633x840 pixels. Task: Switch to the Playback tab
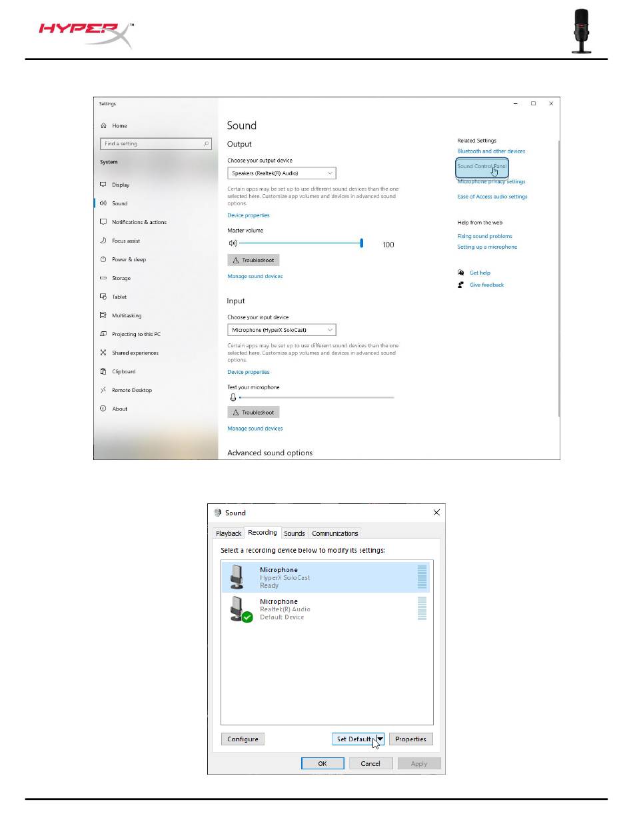tap(229, 533)
